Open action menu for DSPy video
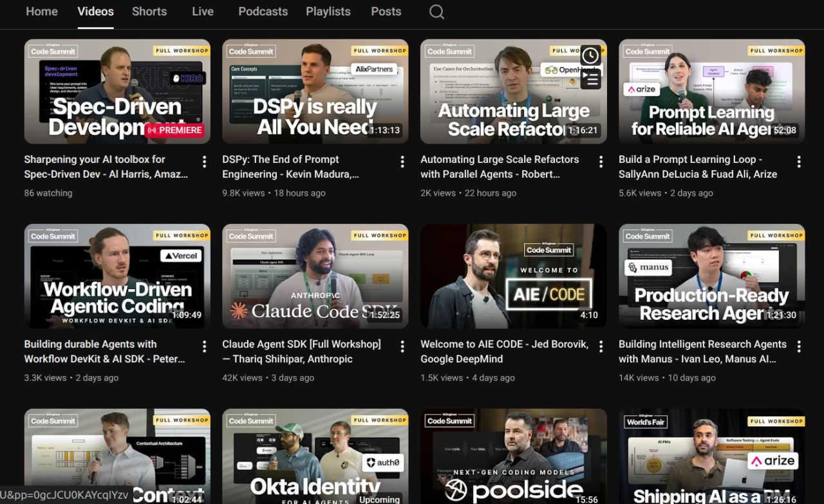Viewport: 824px width, 504px height. [x=402, y=162]
